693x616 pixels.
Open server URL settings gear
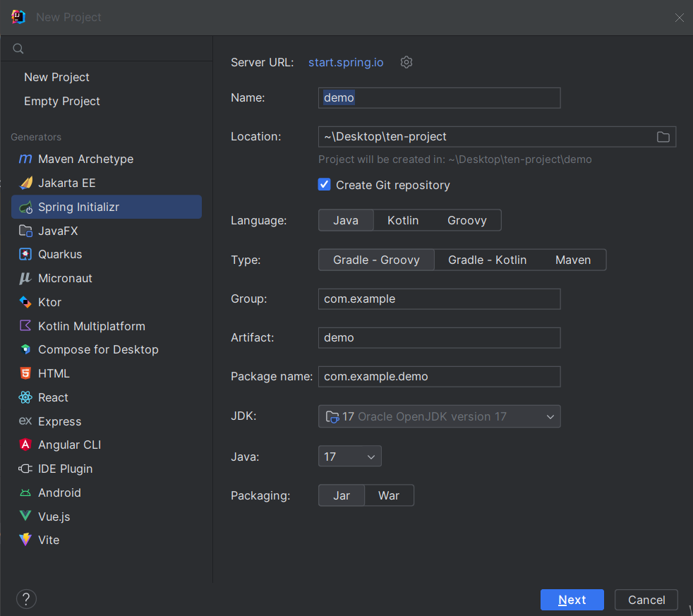pyautogui.click(x=406, y=62)
